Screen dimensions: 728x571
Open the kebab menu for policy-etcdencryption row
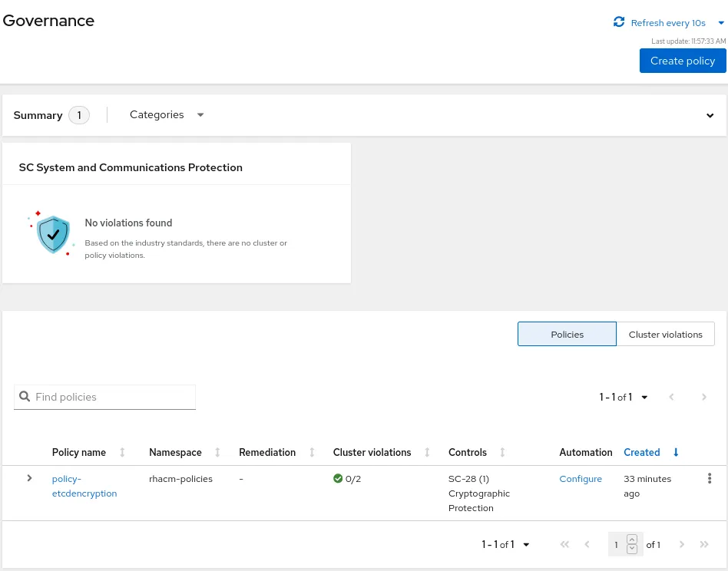point(709,478)
